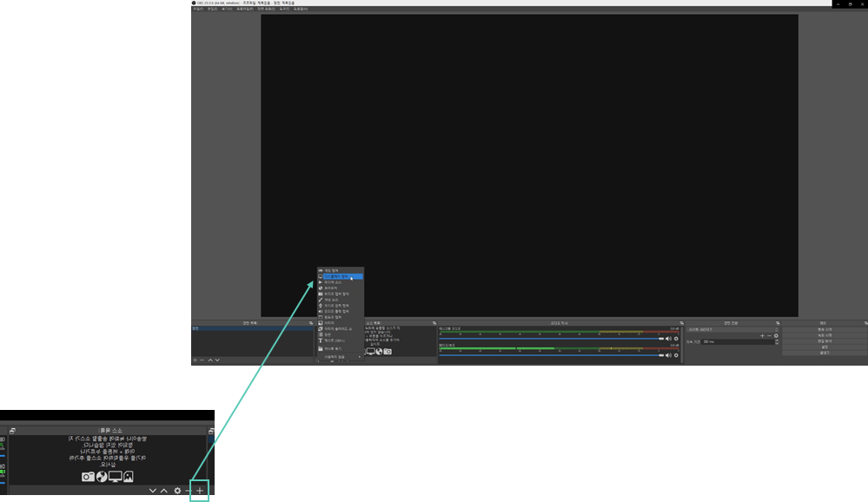This screenshot has width=868, height=502.
Task: Open the 도움말(H) menu
Action: coord(301,9)
